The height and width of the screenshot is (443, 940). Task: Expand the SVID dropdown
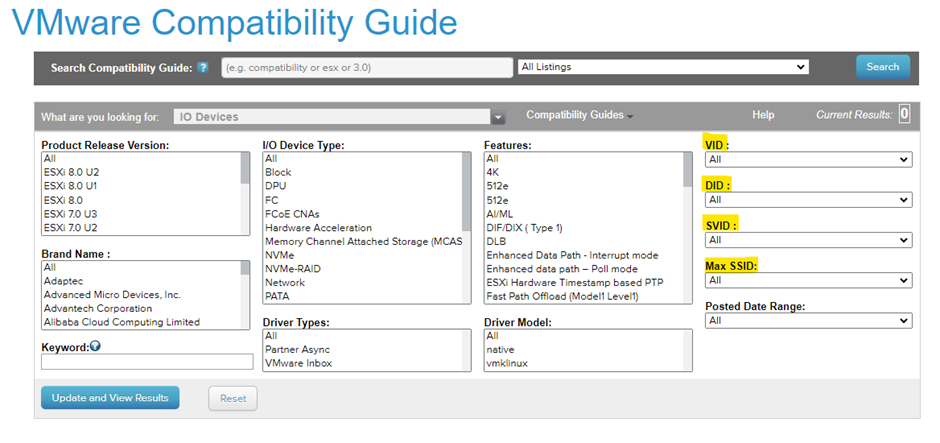coord(808,240)
